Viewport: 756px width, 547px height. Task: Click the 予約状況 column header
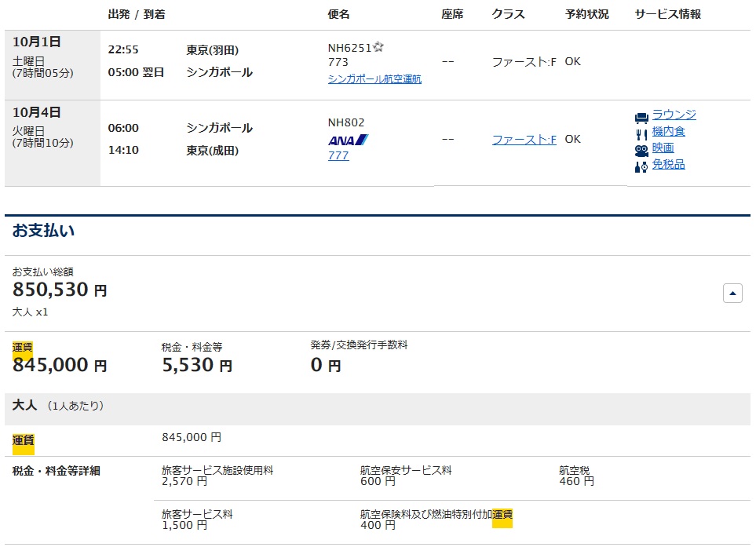pyautogui.click(x=586, y=14)
